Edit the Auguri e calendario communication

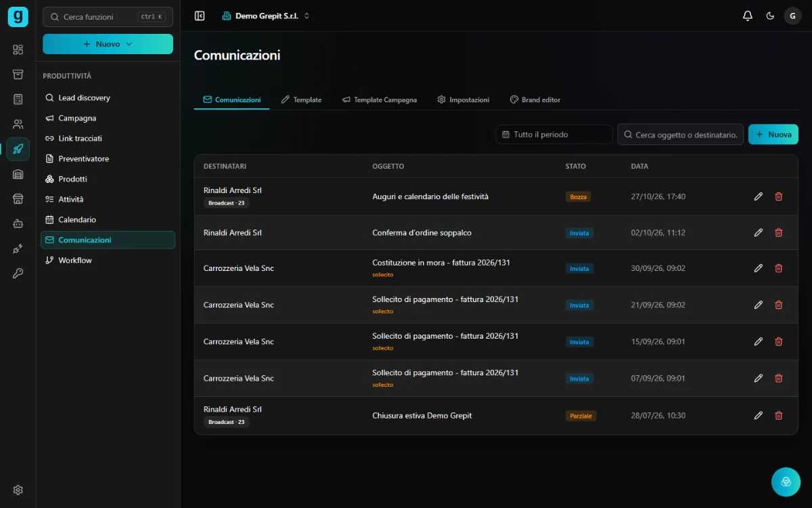pyautogui.click(x=759, y=196)
